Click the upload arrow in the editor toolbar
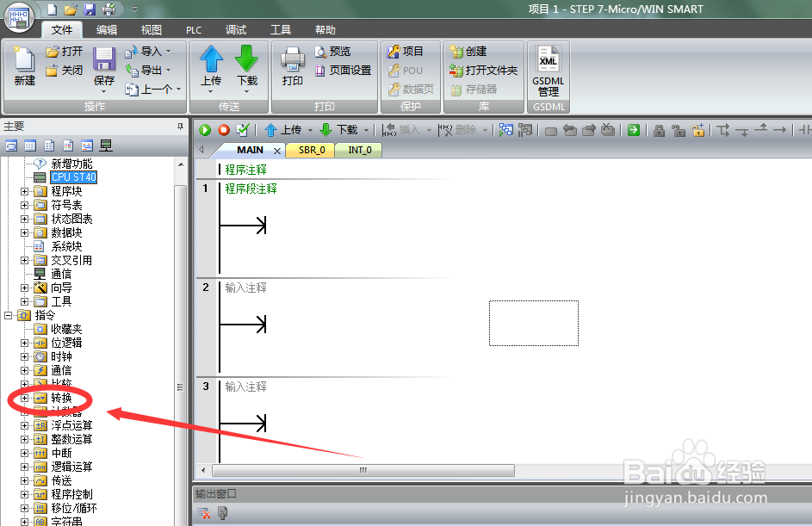 (270, 130)
